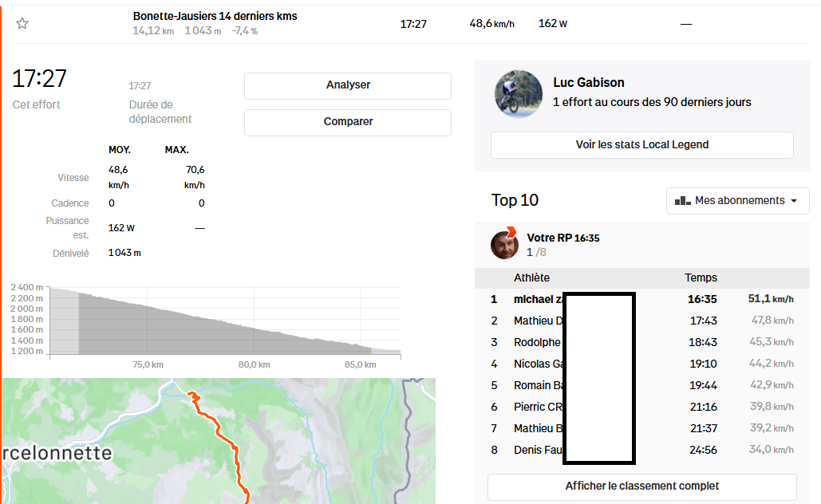The width and height of the screenshot is (821, 504).
Task: Click the 17:43 time in second row
Action: pos(703,321)
